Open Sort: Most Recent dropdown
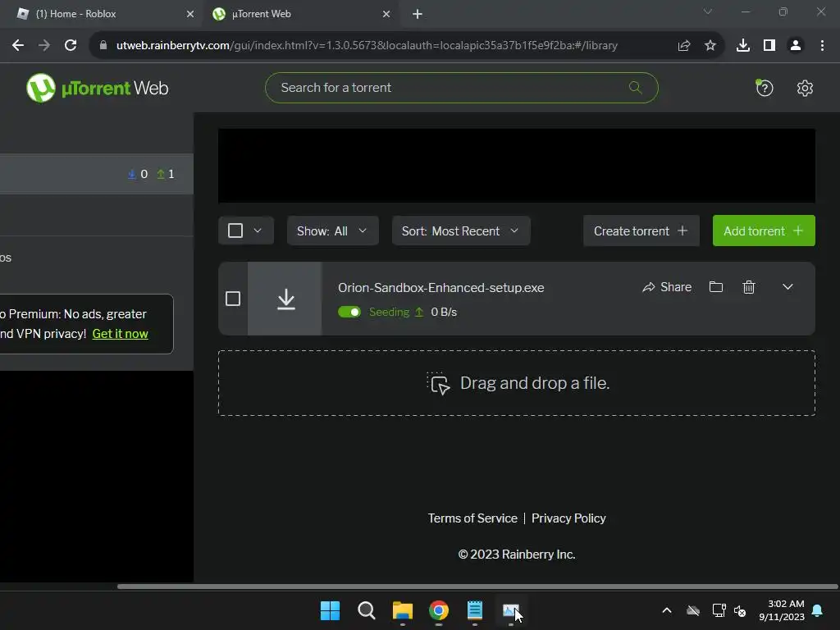Image resolution: width=840 pixels, height=630 pixels. (x=461, y=231)
